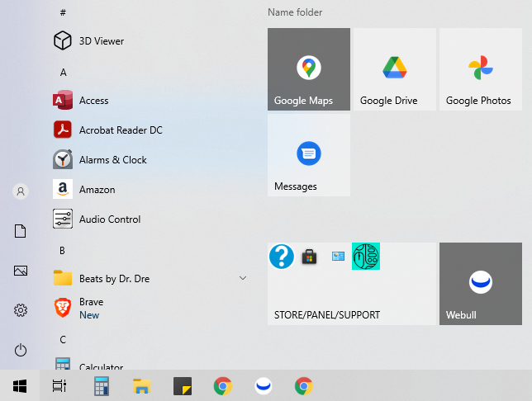Open the Messages tile
532x401 pixels.
309,155
